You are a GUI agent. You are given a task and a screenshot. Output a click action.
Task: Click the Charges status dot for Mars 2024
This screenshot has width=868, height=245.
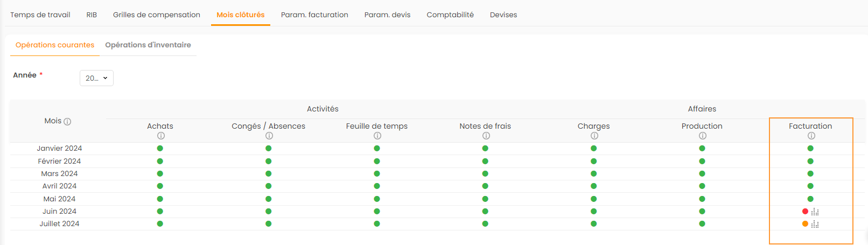tap(593, 174)
